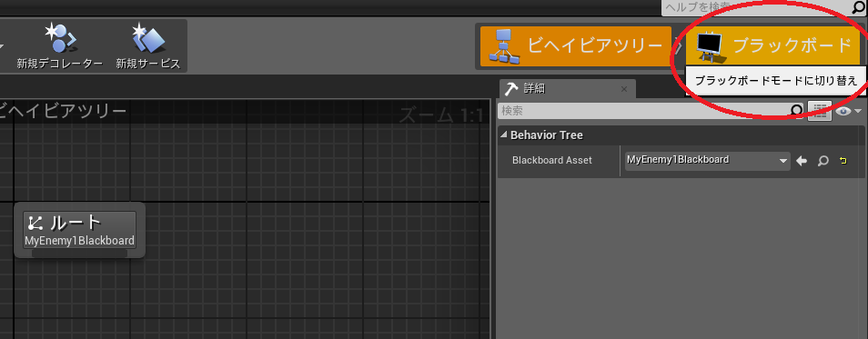Viewport: 868px width, 339px height.
Task: Switch to Blackboard (ブラックボード) mode
Action: point(772,46)
